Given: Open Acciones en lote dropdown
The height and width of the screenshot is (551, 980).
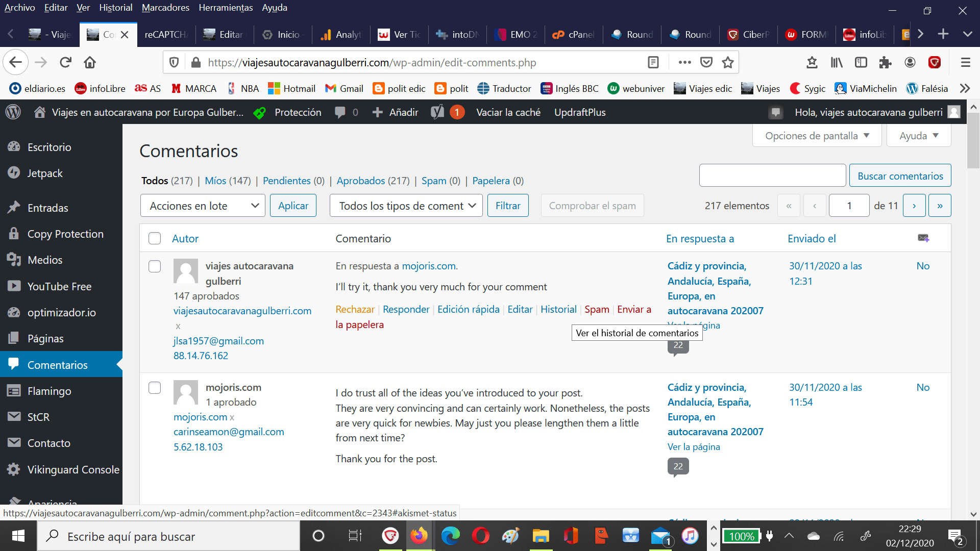Looking at the screenshot, I should coord(203,206).
